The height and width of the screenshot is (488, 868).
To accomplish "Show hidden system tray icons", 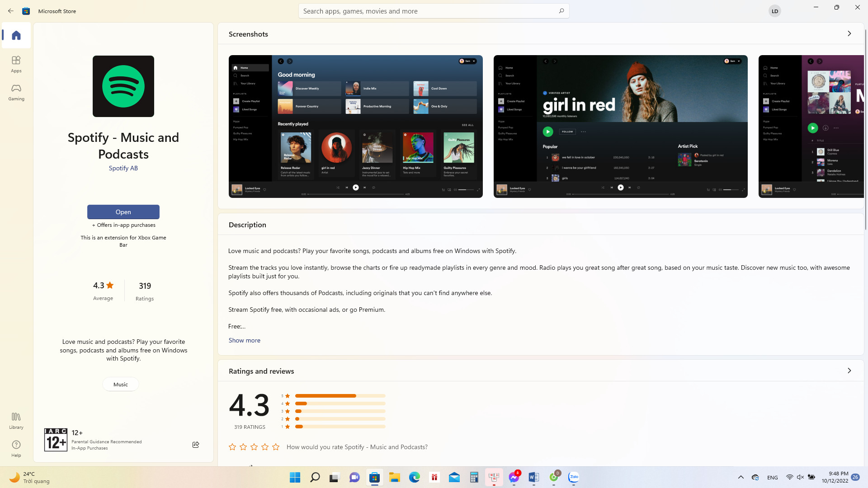I will [741, 477].
